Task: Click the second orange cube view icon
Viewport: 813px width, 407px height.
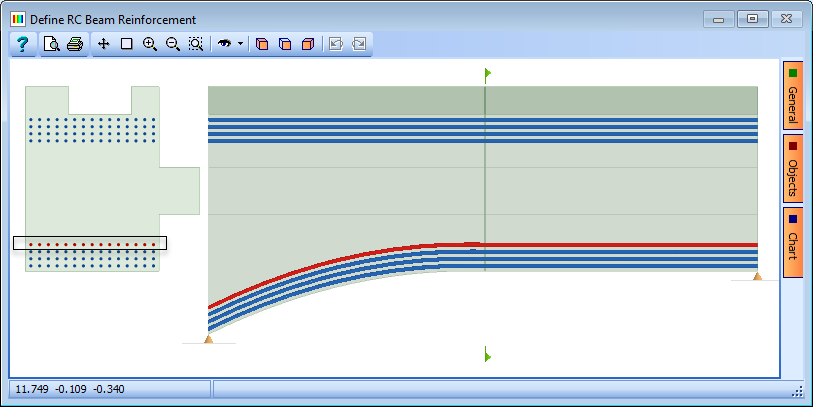Action: (285, 44)
